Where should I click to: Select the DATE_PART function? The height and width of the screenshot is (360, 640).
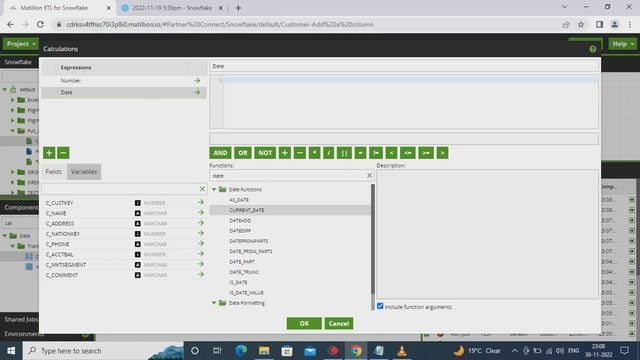tap(242, 262)
